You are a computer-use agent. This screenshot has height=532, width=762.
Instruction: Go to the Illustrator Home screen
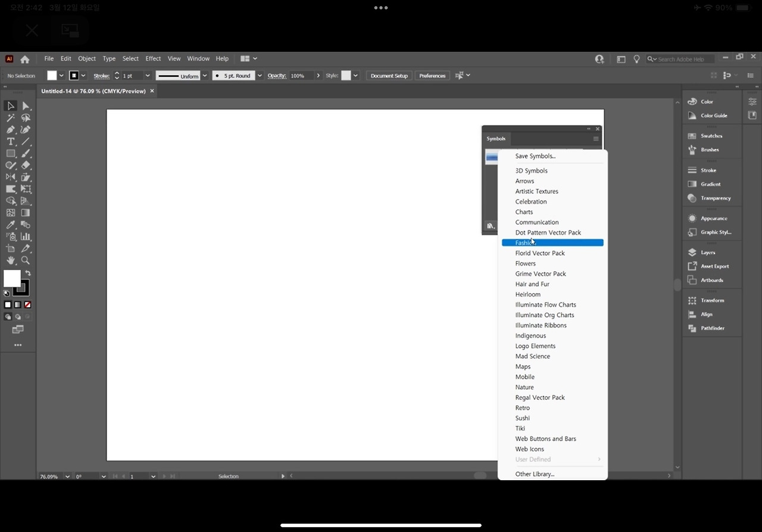tap(25, 59)
